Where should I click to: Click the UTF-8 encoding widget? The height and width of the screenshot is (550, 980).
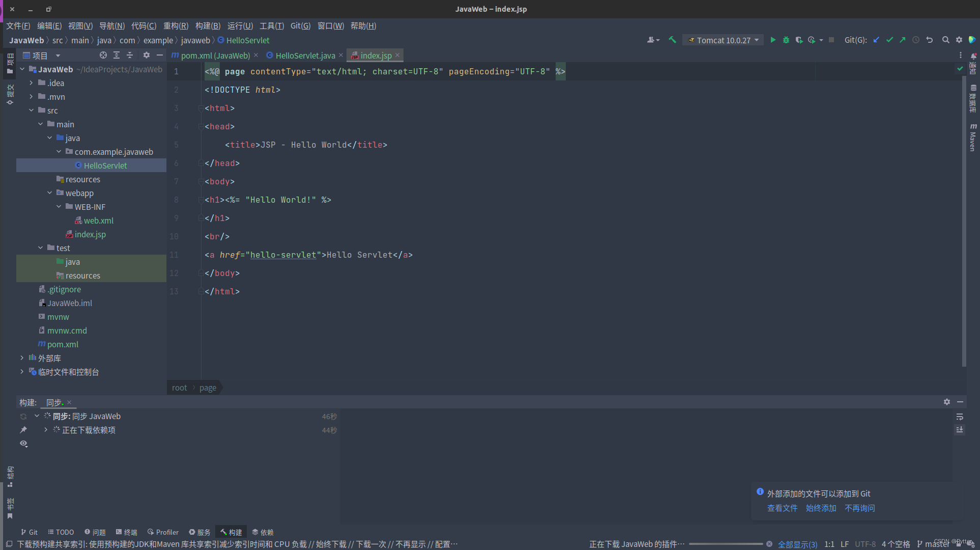click(x=865, y=544)
